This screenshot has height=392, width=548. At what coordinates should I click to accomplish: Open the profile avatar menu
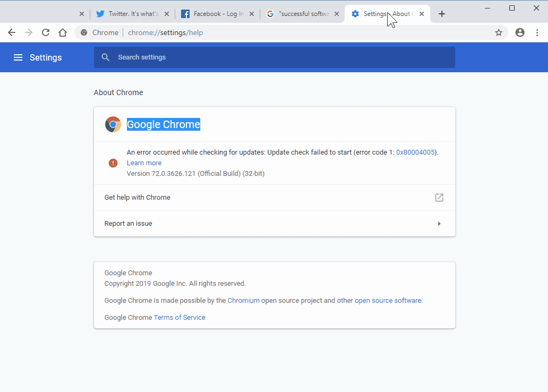coord(520,32)
